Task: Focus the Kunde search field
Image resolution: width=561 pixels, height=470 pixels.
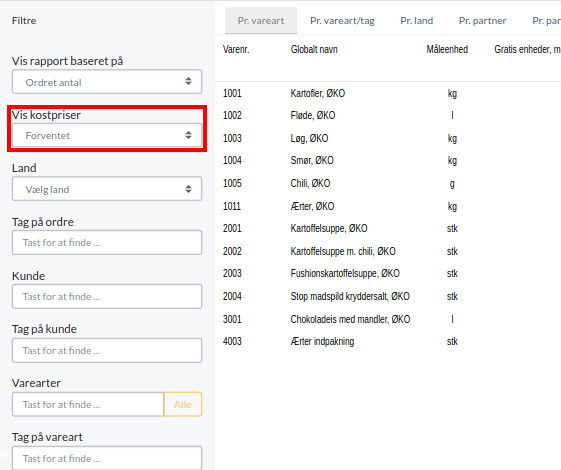Action: [107, 297]
